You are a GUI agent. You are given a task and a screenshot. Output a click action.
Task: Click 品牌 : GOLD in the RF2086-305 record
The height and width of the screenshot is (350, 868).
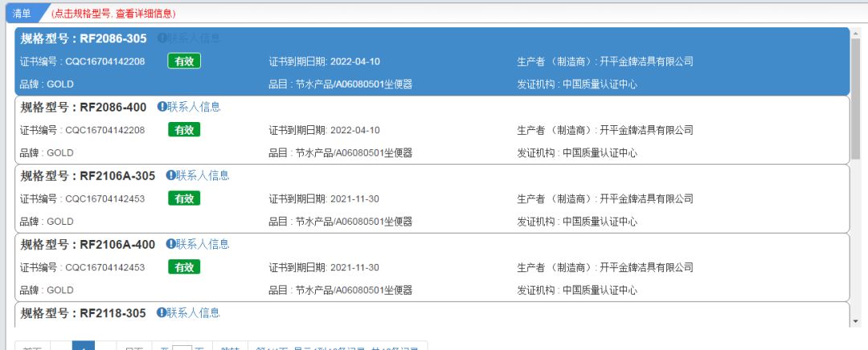47,84
